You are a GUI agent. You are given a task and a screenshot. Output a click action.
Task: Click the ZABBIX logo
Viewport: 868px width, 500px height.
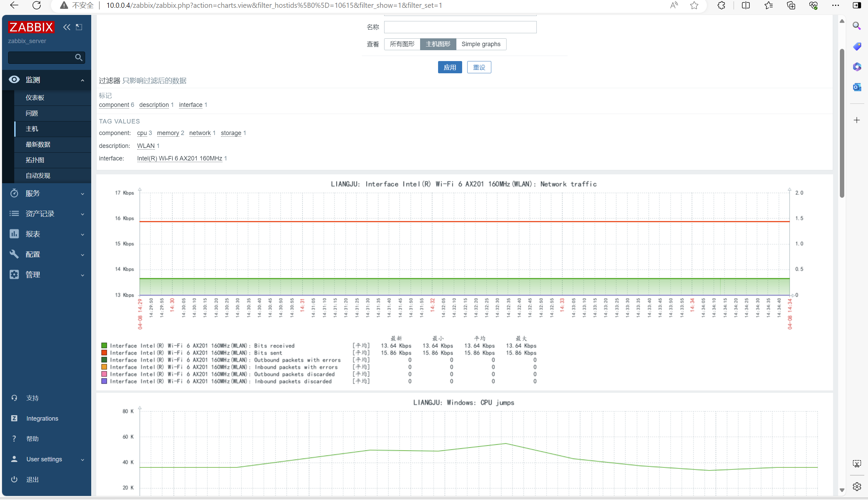coord(31,27)
